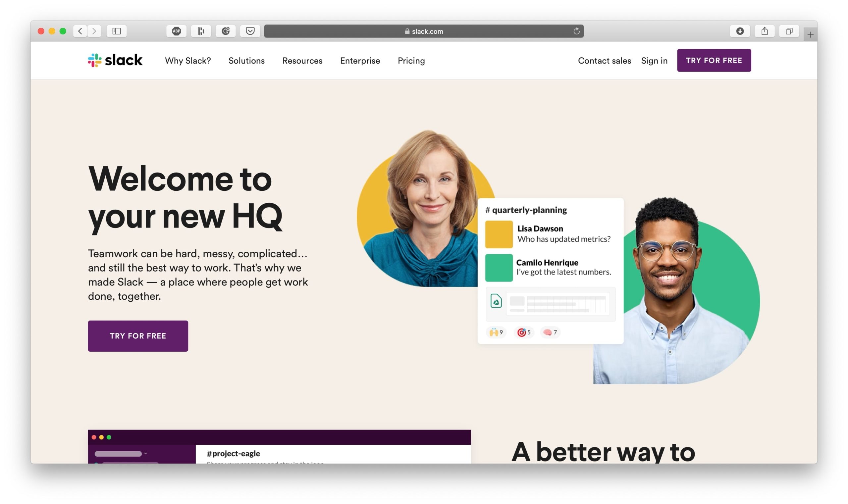Click the Grammarly extension icon
This screenshot has width=848, height=504.
click(226, 31)
